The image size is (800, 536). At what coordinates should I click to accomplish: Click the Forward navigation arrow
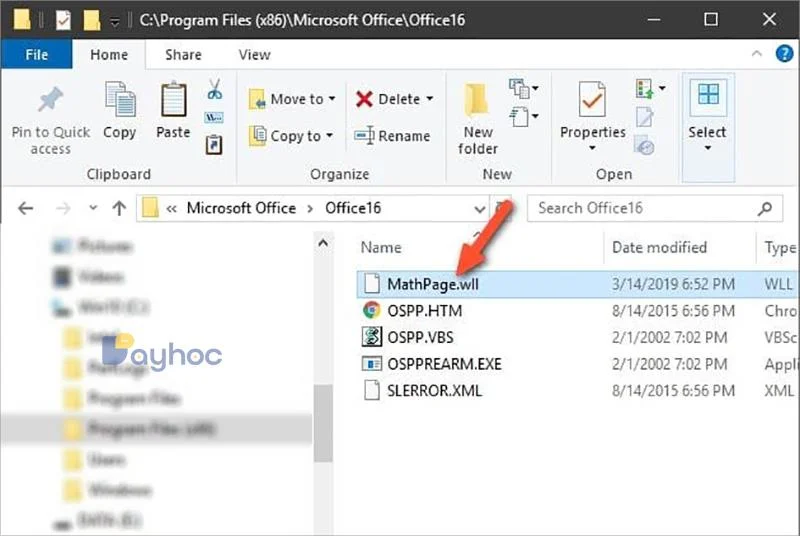[63, 208]
